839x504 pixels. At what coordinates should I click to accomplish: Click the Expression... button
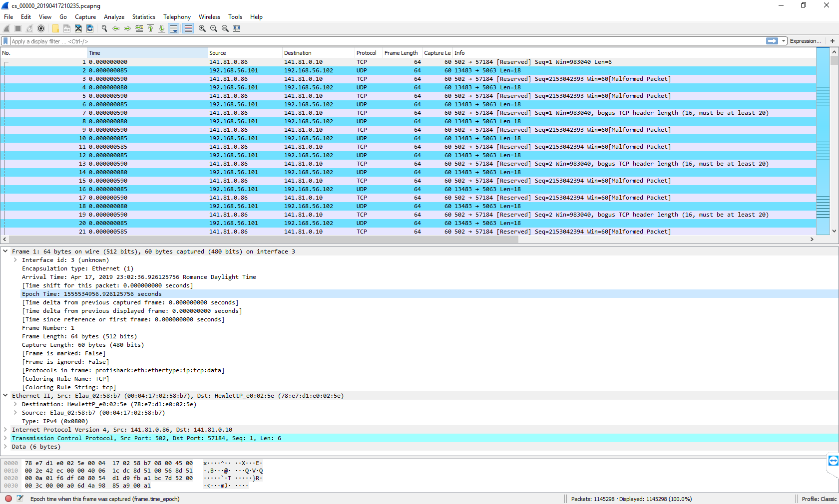click(x=804, y=41)
